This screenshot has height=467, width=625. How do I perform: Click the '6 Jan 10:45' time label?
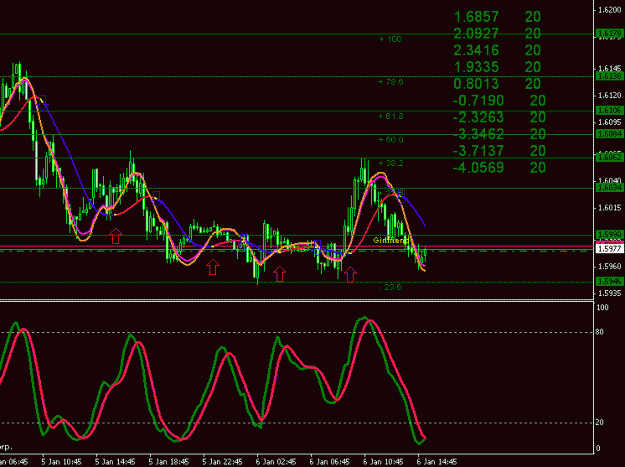383,462
